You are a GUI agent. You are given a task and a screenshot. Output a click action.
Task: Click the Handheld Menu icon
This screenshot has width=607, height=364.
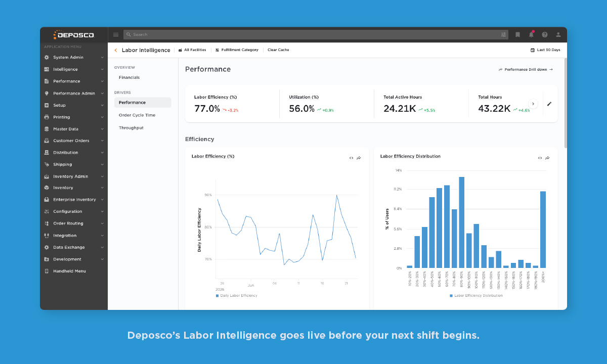point(47,271)
